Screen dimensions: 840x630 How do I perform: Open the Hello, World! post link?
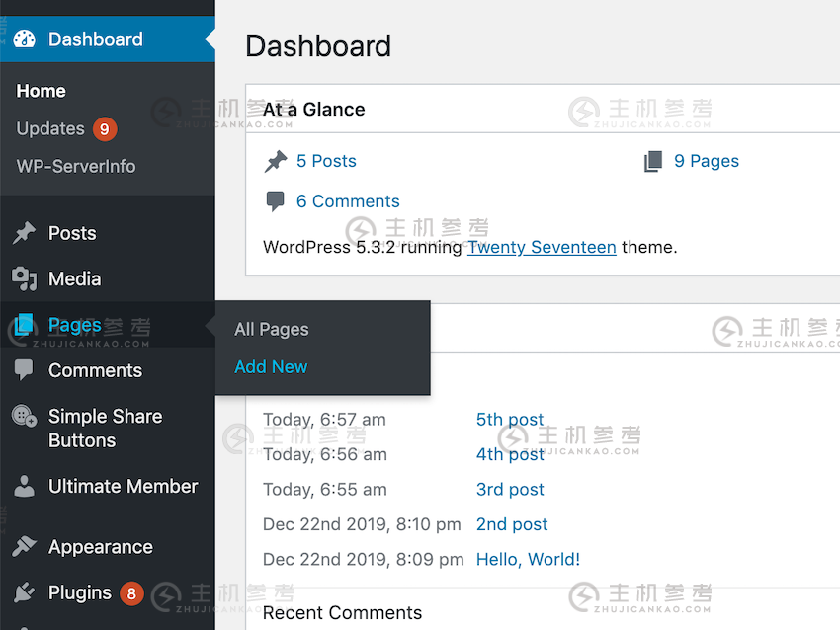(x=528, y=559)
